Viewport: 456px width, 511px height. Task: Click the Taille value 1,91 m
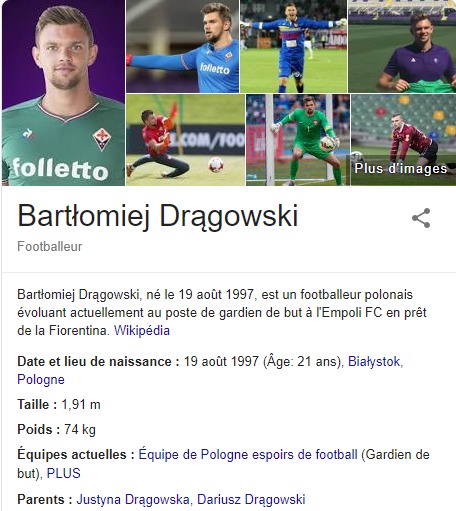click(x=81, y=405)
